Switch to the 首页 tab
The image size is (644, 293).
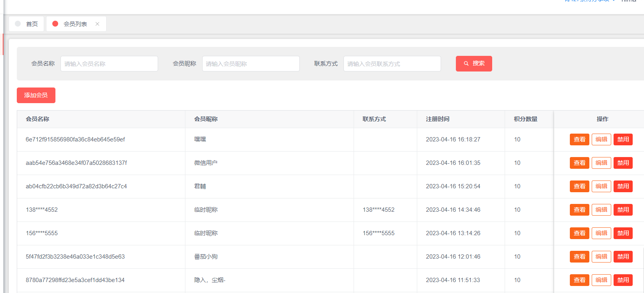[27, 24]
